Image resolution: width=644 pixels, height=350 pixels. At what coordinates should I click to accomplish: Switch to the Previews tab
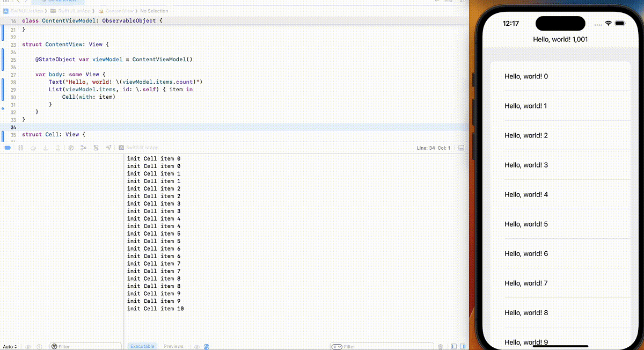tap(173, 346)
